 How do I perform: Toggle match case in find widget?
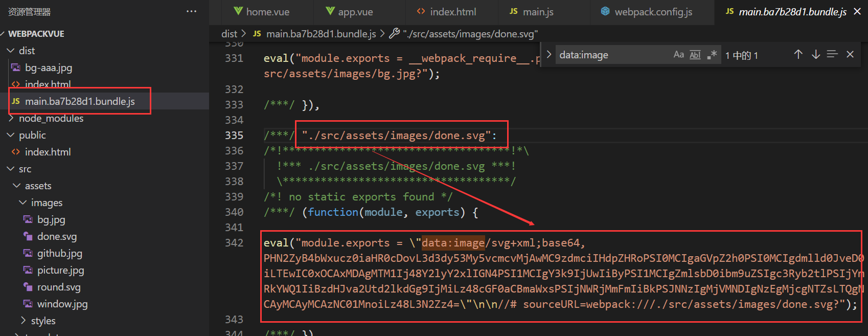tap(678, 55)
